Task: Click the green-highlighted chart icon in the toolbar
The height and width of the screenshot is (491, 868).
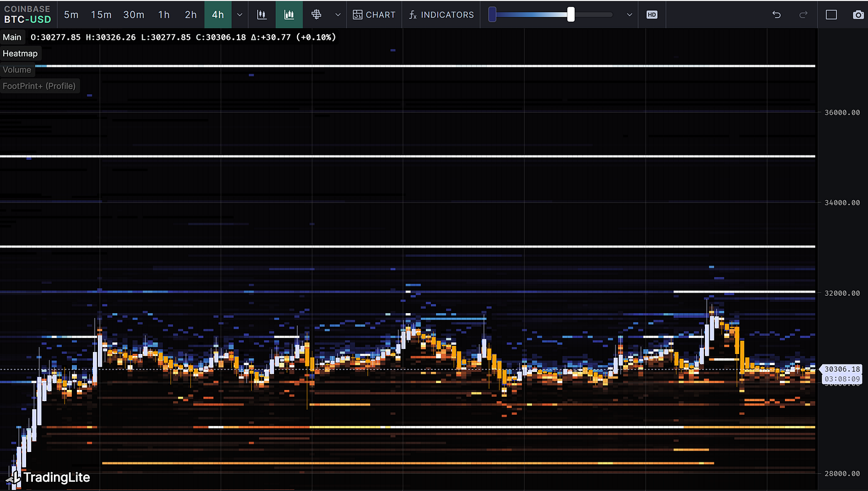Action: pos(289,14)
